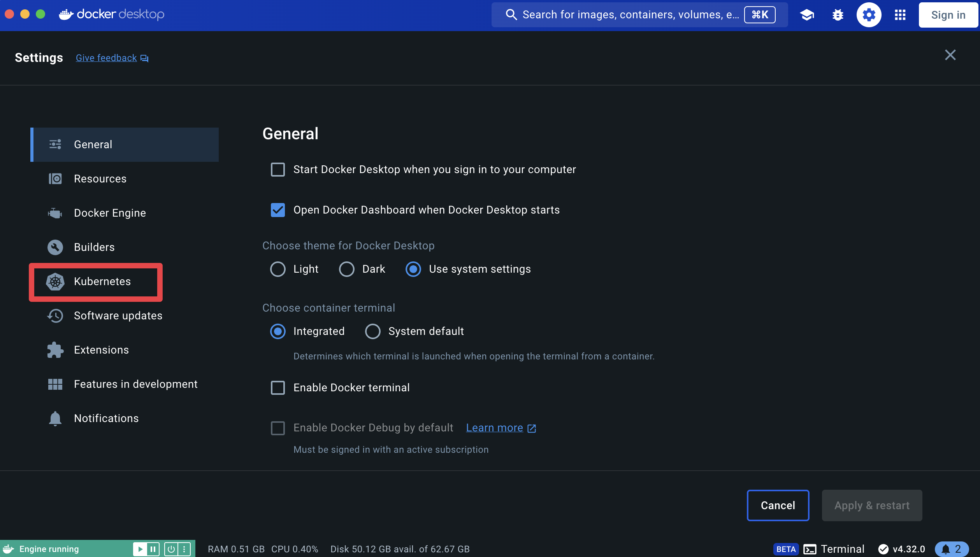Click the Extensions puzzle piece icon

coord(55,350)
